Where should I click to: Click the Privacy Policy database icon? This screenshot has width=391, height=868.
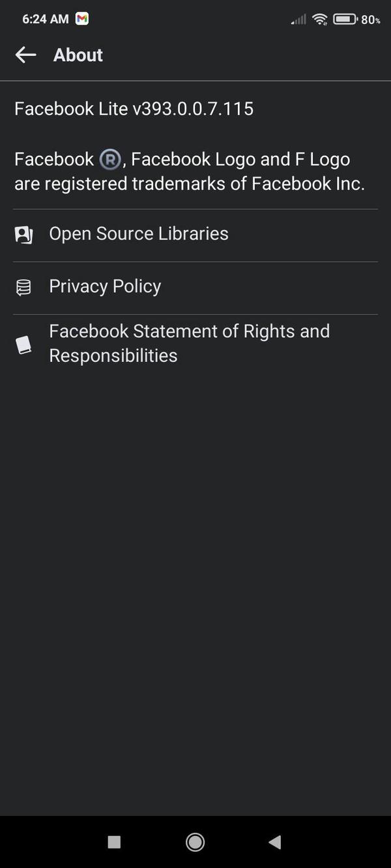(23, 287)
